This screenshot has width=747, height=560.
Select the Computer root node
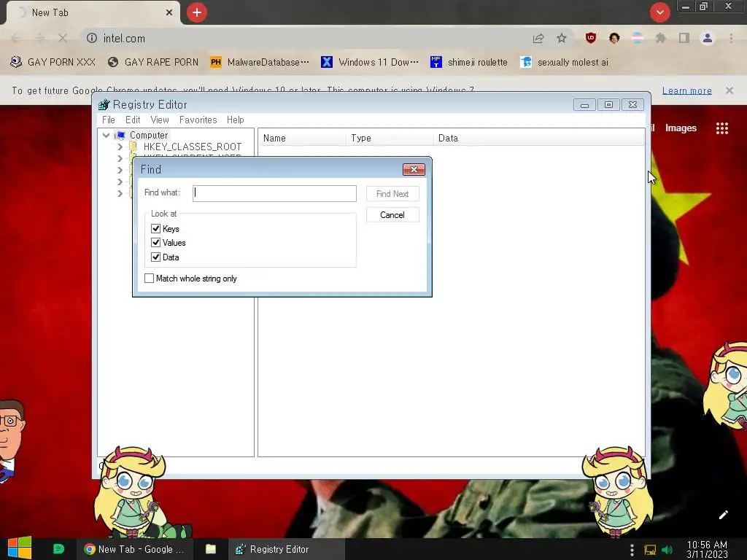149,135
